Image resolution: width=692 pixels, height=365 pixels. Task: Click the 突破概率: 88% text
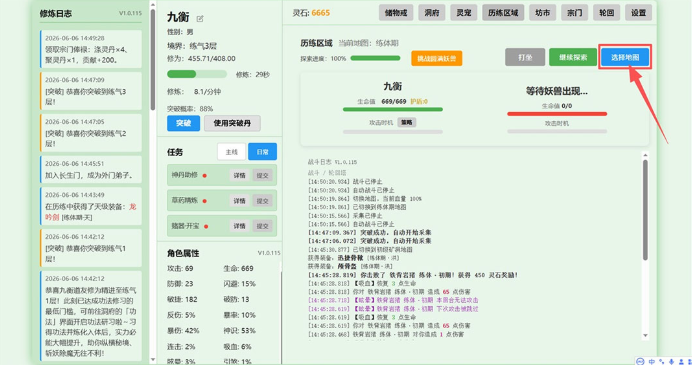(190, 109)
